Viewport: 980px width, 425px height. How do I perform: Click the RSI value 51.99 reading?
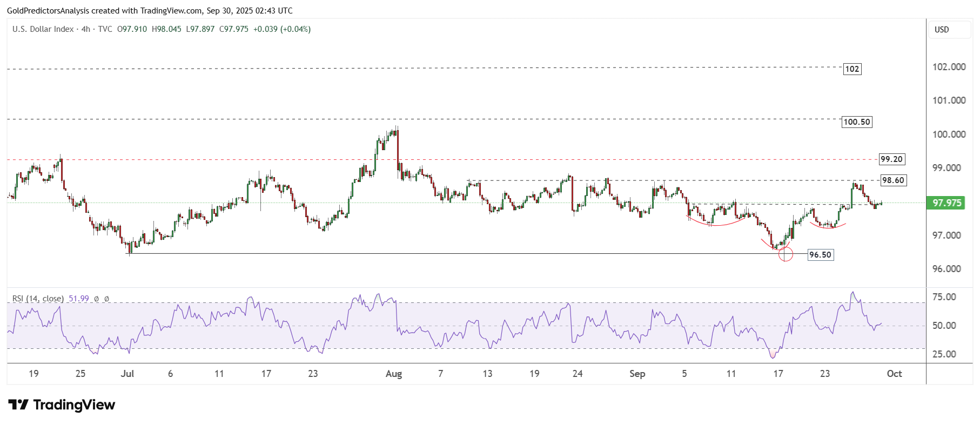pos(79,299)
